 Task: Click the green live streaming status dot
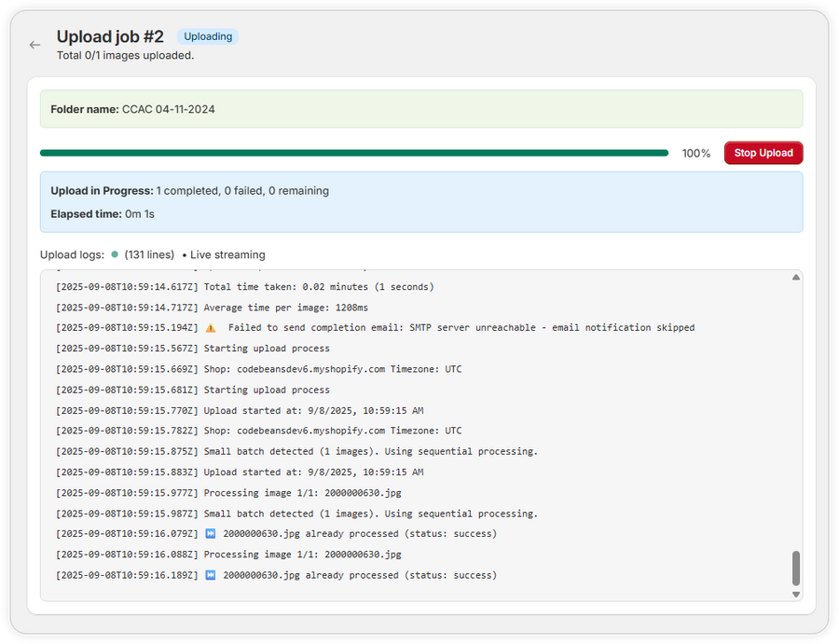pyautogui.click(x=115, y=254)
